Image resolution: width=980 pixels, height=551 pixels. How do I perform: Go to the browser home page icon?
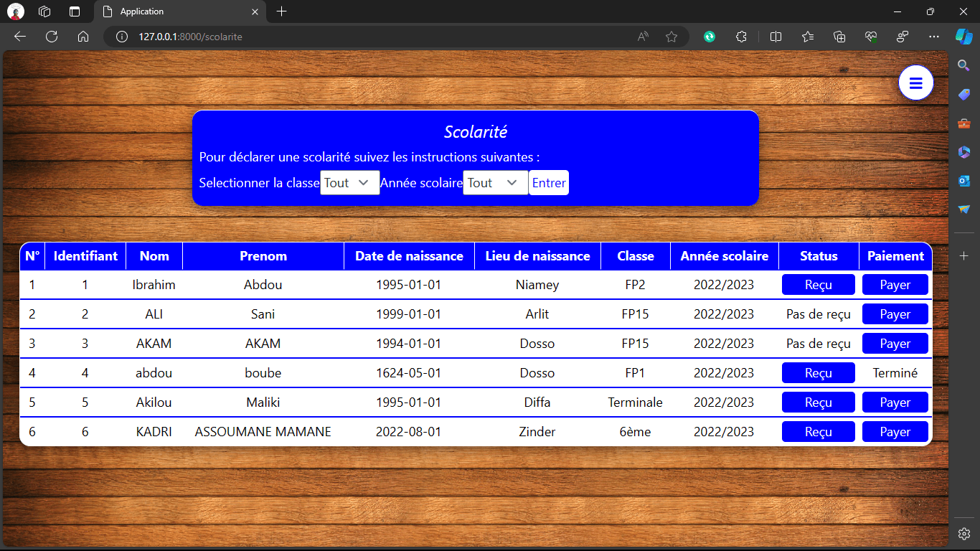tap(83, 37)
